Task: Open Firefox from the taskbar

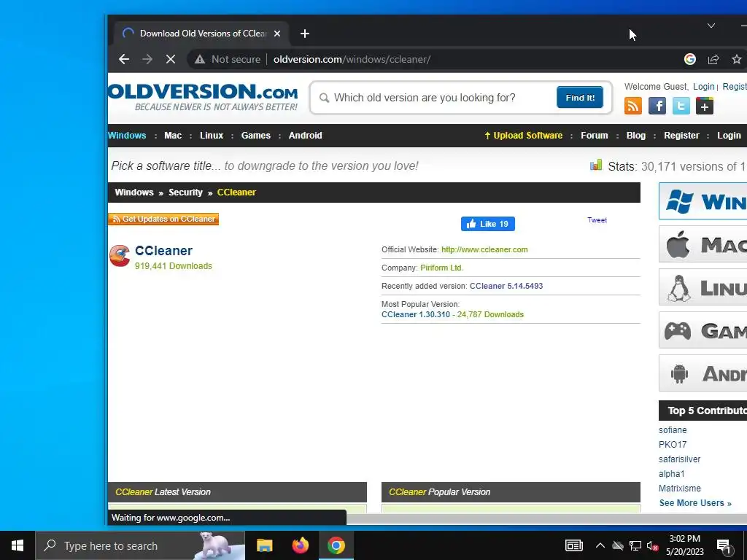Action: pos(300,545)
